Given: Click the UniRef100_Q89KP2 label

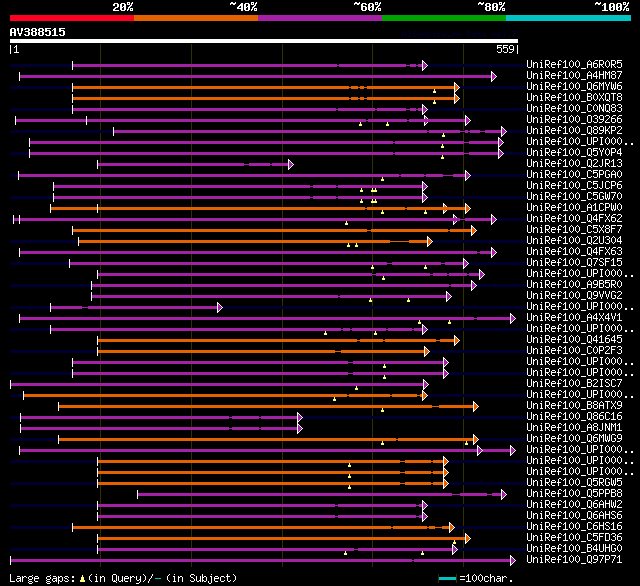Looking at the screenshot, I should click(574, 131).
